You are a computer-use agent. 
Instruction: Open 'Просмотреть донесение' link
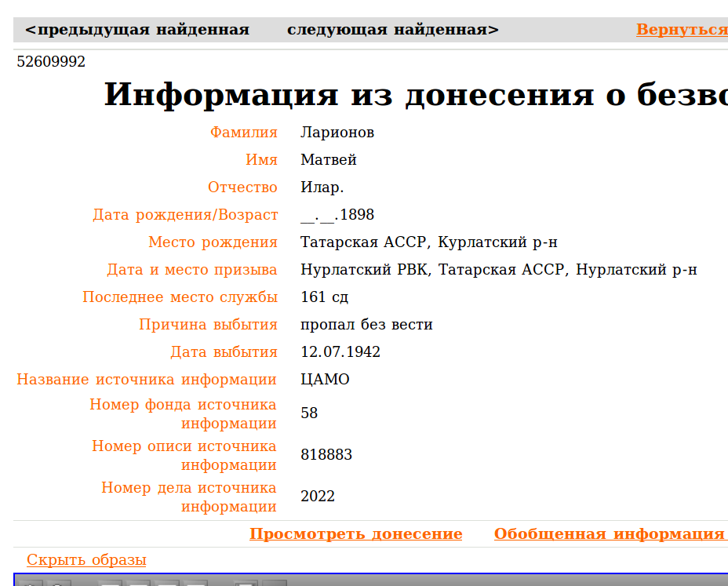coord(355,534)
